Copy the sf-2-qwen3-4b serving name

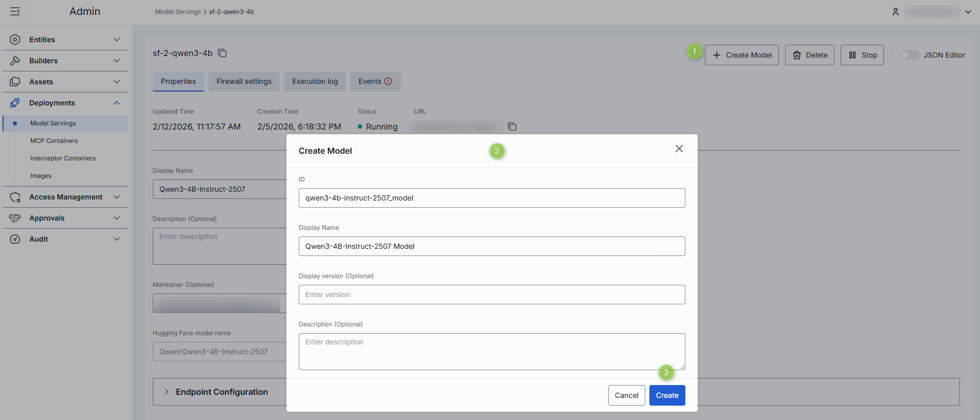222,53
